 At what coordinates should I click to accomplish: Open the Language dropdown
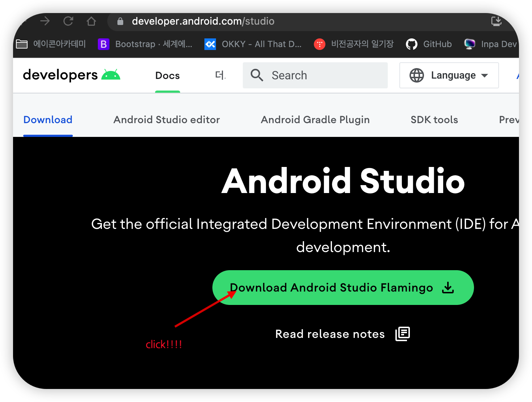tap(449, 75)
